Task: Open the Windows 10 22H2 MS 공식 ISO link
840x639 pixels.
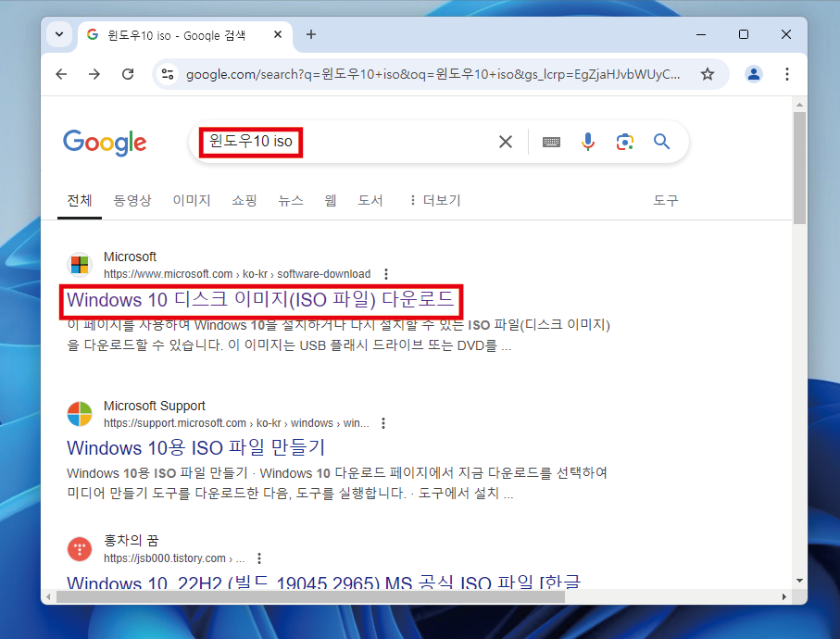Action: [323, 582]
